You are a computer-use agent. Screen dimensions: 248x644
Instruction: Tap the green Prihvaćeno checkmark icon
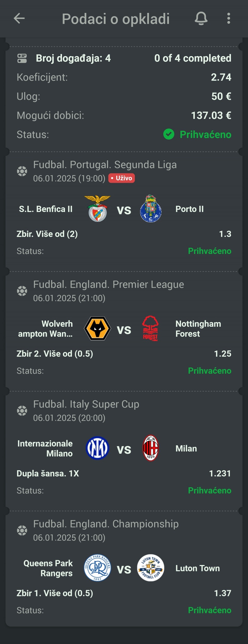point(169,134)
